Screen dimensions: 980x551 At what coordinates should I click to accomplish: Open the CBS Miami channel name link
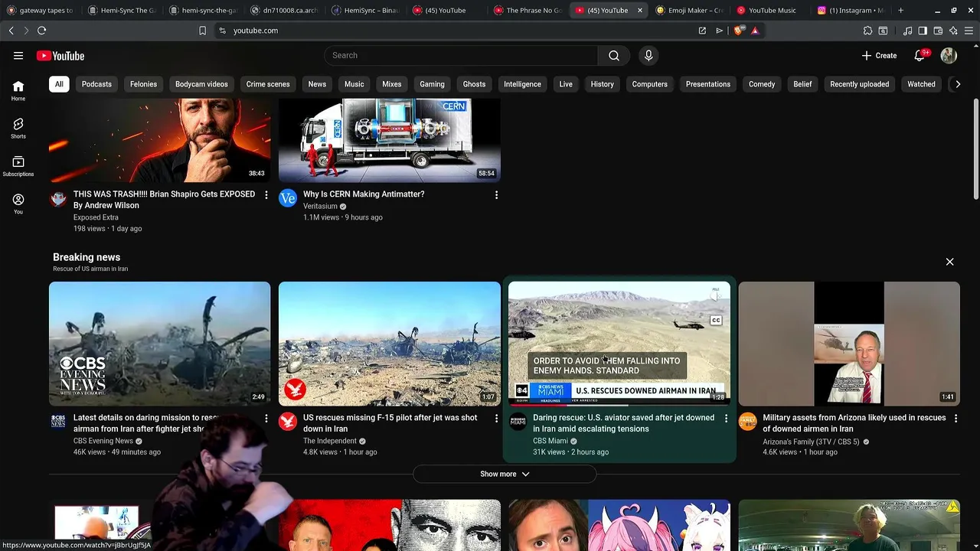550,441
